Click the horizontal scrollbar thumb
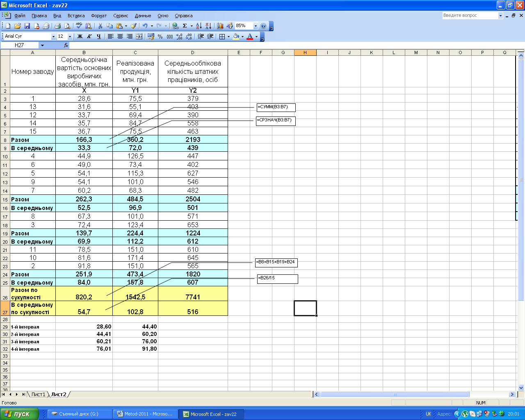Screen dimensions: 525x420 (x=395, y=394)
